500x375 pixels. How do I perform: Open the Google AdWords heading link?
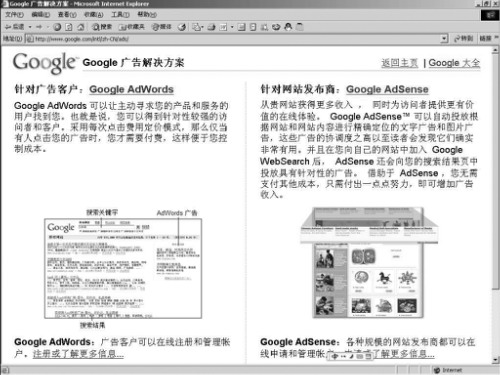click(x=131, y=89)
